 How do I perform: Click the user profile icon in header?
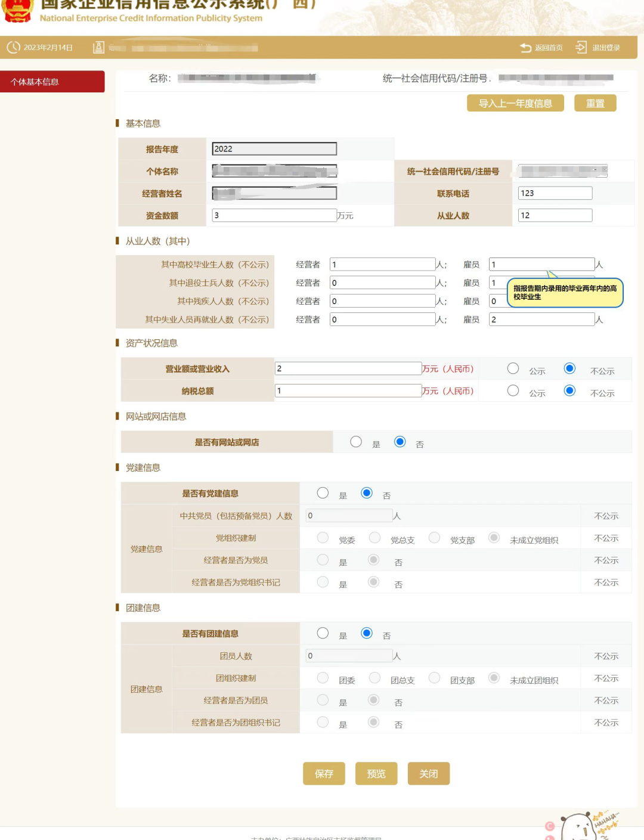99,47
